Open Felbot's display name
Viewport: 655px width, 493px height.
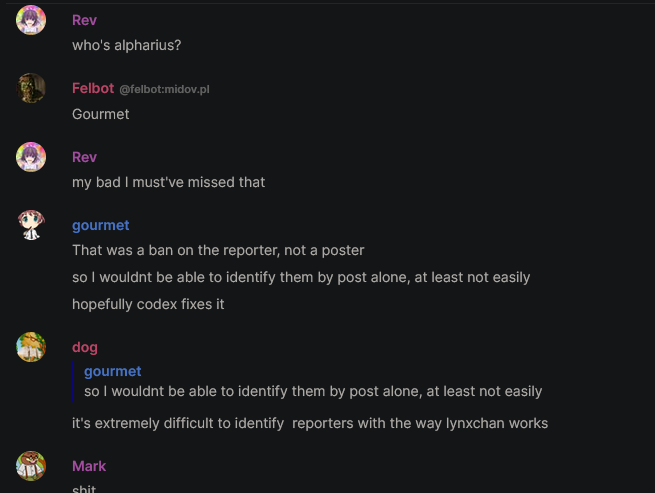(93, 88)
